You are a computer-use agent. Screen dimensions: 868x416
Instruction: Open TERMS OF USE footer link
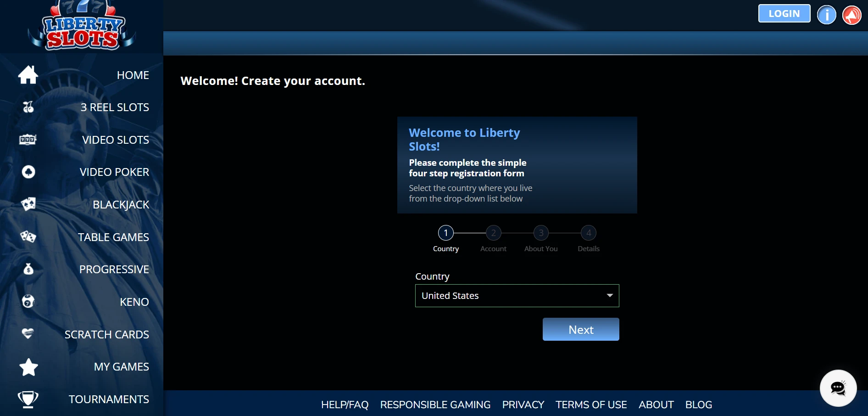591,405
